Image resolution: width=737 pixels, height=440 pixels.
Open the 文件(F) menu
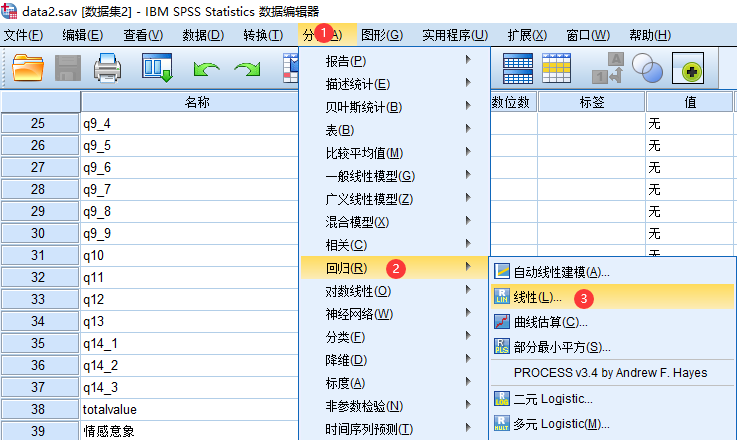[x=23, y=35]
